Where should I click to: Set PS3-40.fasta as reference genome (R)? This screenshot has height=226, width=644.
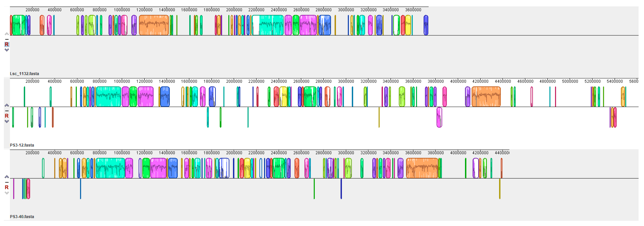7,187
